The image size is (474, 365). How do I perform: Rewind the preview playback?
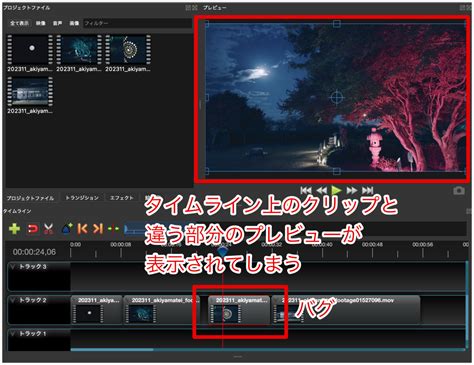click(321, 190)
